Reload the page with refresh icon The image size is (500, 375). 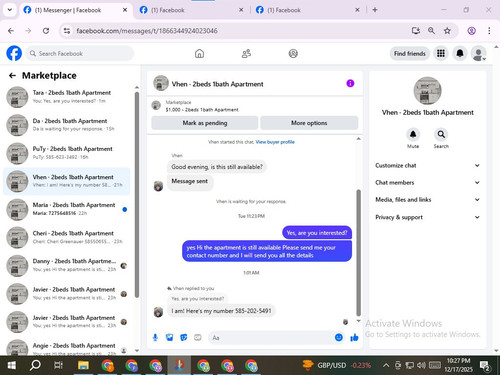pyautogui.click(x=46, y=31)
